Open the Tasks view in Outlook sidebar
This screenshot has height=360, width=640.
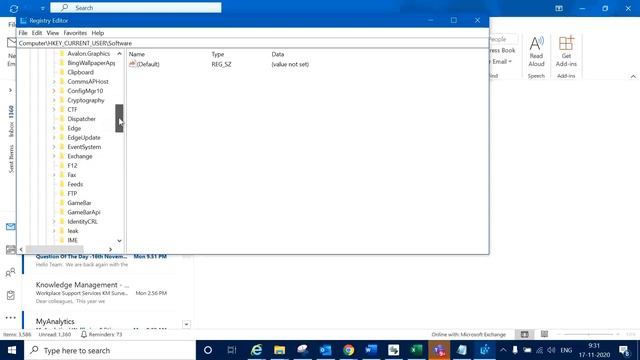11,295
